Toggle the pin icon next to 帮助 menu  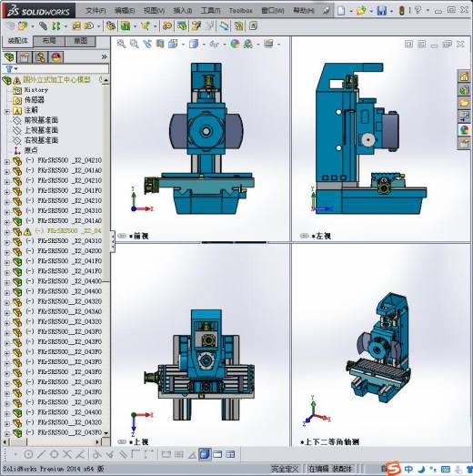pyautogui.click(x=327, y=11)
